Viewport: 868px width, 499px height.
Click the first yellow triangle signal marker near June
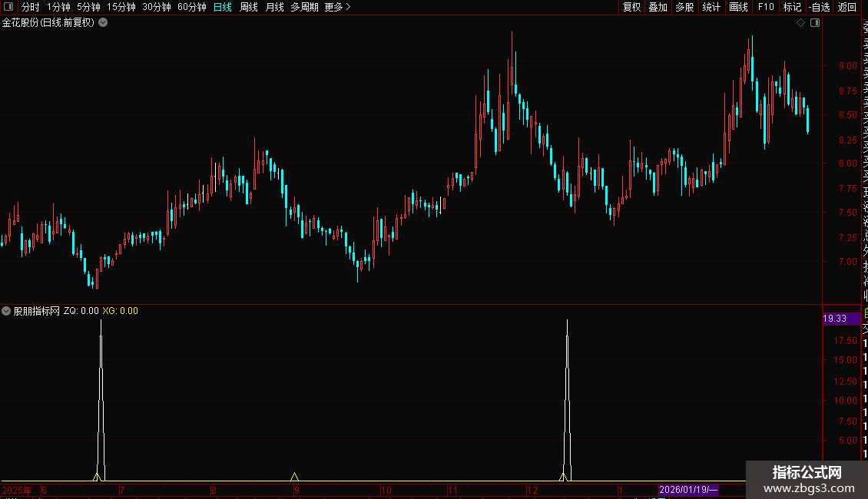pos(97,477)
